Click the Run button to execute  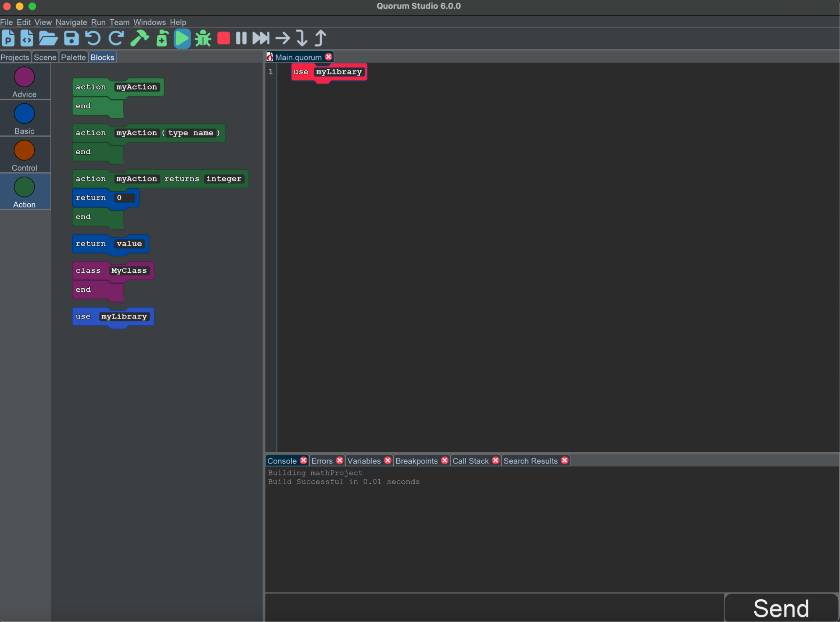tap(182, 38)
